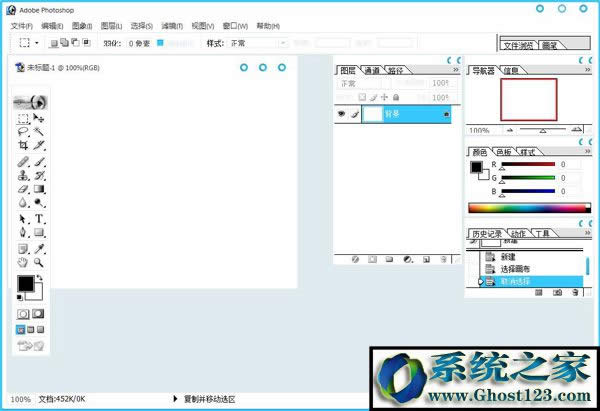Screen dimensions: 600x411
Task: Select the 新建 history state
Action: 508,256
